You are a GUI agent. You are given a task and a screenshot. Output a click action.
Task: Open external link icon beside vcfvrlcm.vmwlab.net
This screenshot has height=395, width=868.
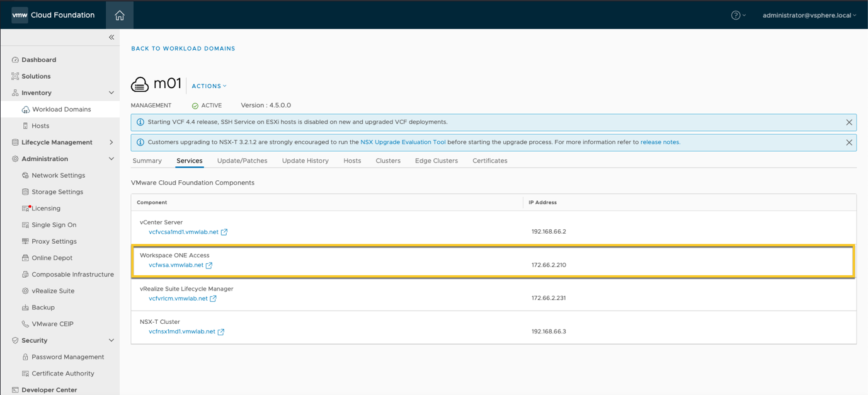pos(213,299)
